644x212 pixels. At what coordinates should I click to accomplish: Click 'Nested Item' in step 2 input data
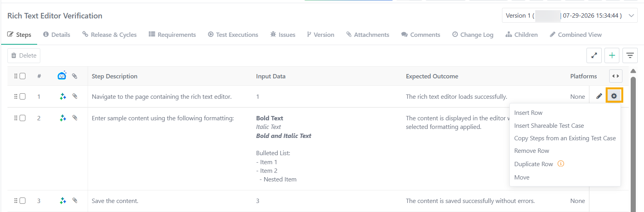point(280,179)
